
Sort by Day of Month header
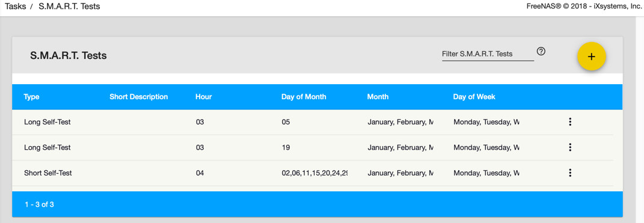tap(304, 97)
